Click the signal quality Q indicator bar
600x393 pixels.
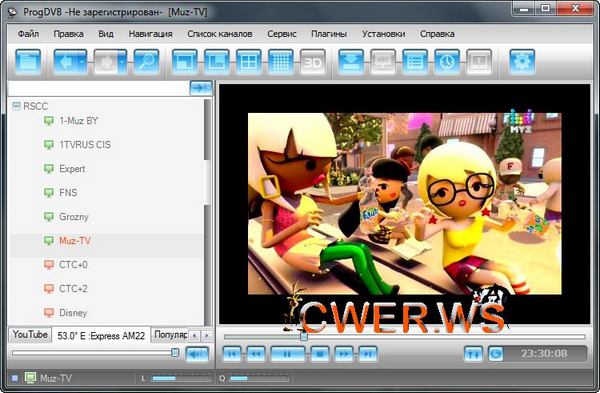click(x=259, y=379)
